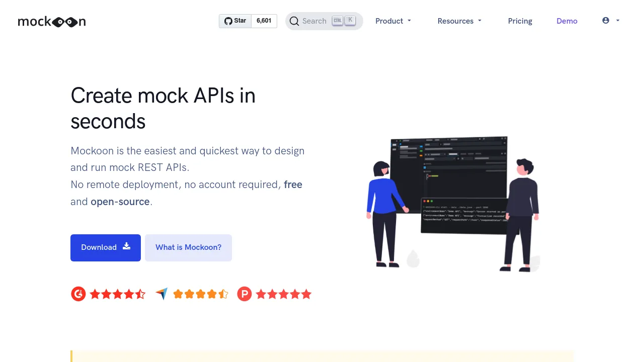Click the Mockoon logo in header
Screen dimensions: 644x362
tap(52, 21)
